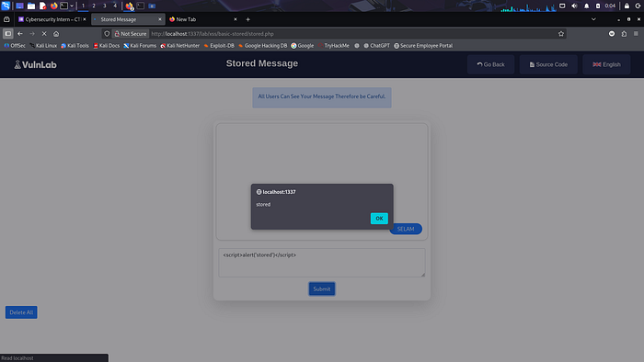
Task: Click the panel clock showing 0:04
Action: point(610,6)
